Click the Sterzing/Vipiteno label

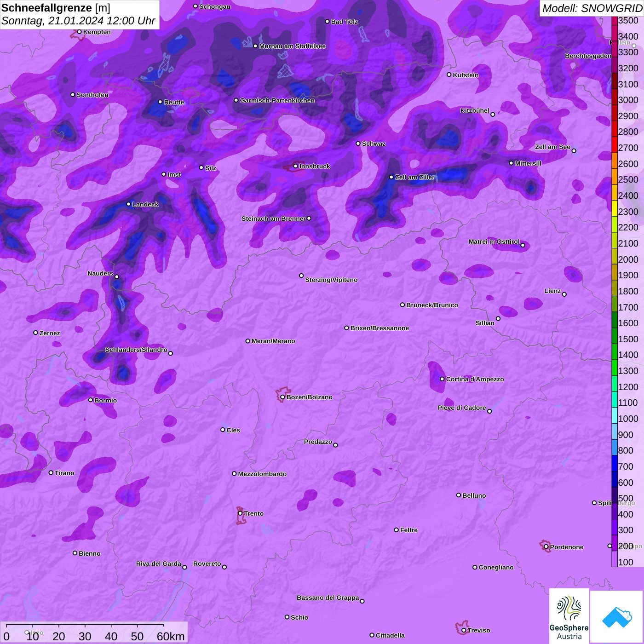[x=331, y=280]
